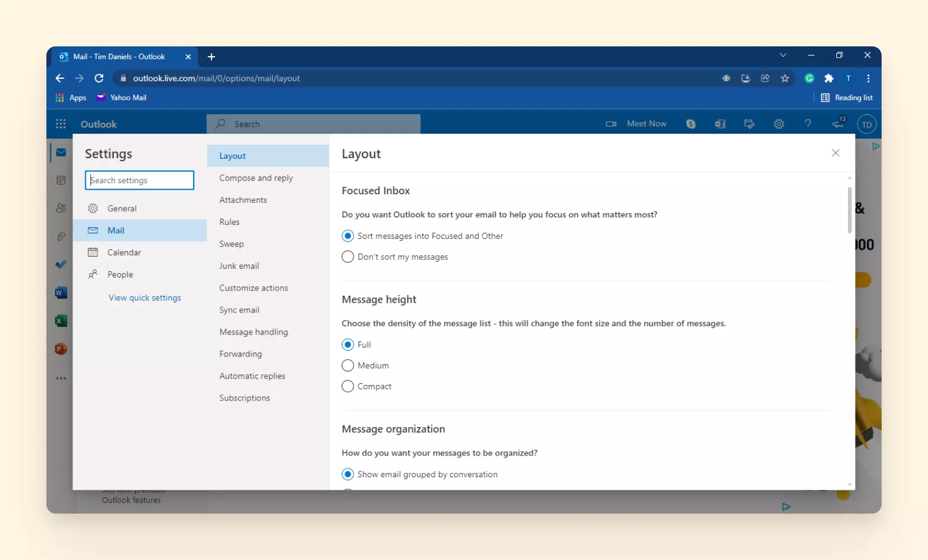Open Calendar settings category
Screen dimensions: 928x560
pyautogui.click(x=140, y=252)
